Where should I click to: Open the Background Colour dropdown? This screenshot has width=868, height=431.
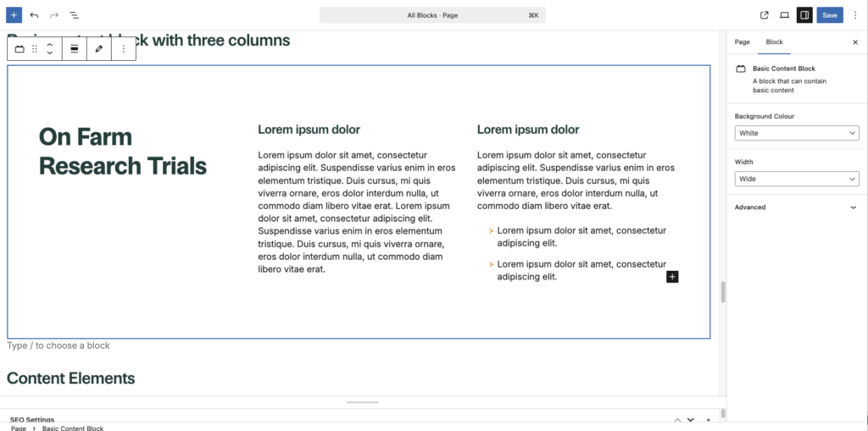[x=796, y=133]
